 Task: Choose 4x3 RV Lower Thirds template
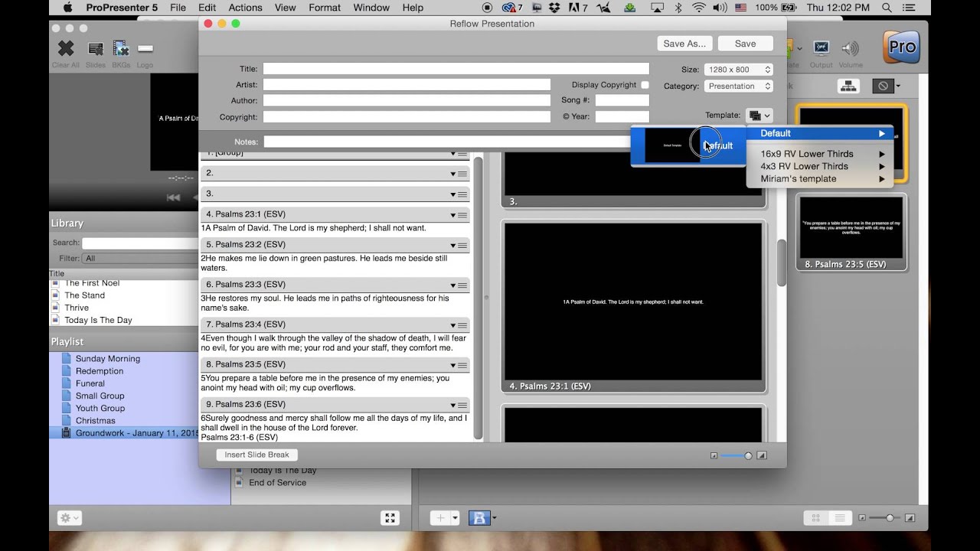click(x=820, y=166)
